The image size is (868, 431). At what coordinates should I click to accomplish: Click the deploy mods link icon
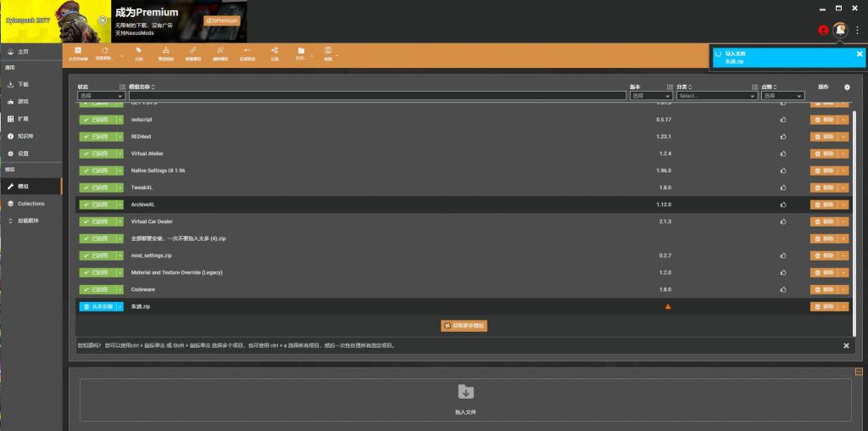coord(193,50)
